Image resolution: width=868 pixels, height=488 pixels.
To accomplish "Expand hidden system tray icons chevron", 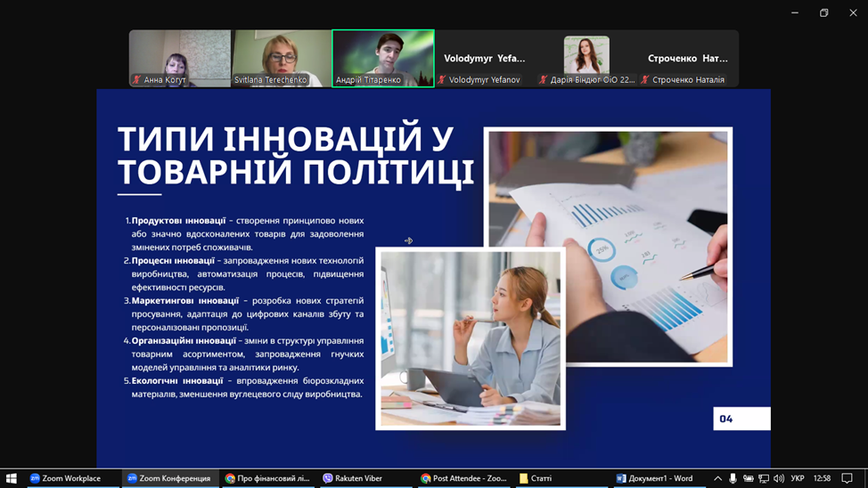I will coord(717,478).
